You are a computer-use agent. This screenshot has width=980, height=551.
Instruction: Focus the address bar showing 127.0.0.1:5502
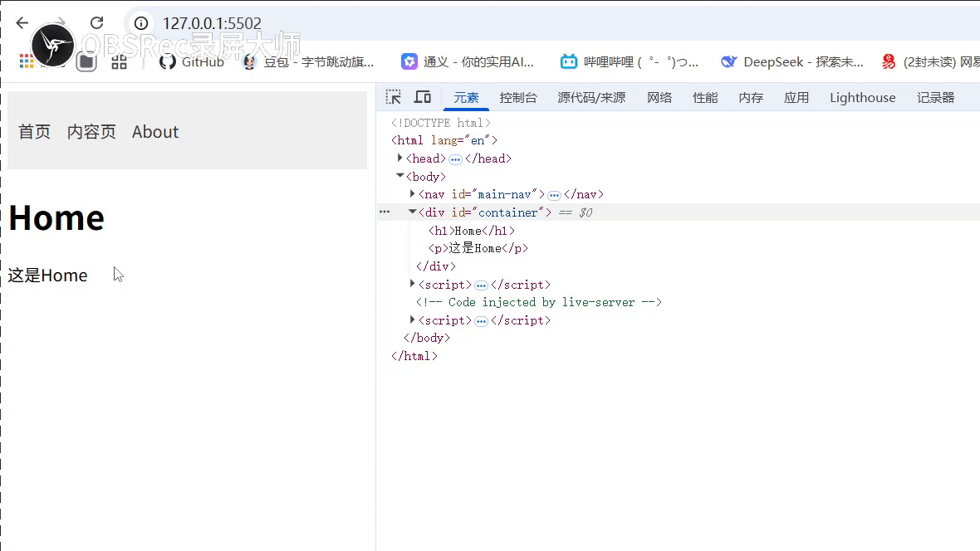click(x=212, y=23)
